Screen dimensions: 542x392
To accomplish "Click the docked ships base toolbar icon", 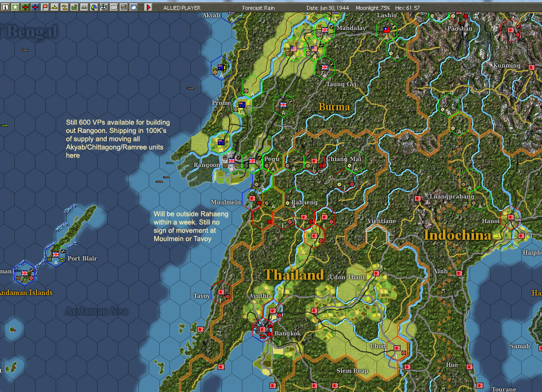I will [x=84, y=7].
